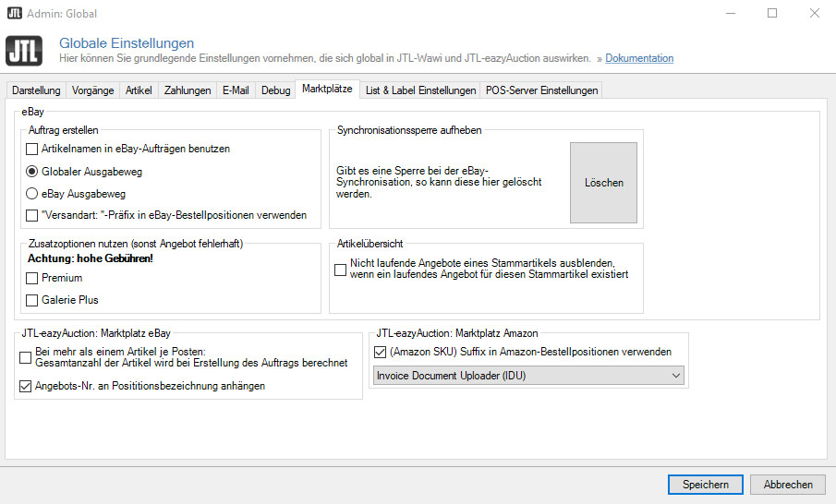
Task: Uncheck Angebots-Nr. an Positionsbezeichnung anhängen
Action: click(x=25, y=386)
